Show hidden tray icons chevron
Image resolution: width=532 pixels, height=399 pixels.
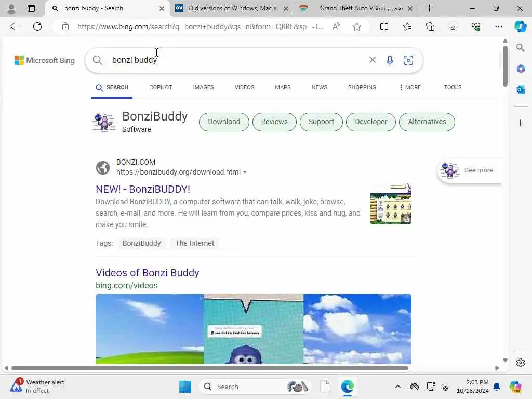[x=398, y=387]
